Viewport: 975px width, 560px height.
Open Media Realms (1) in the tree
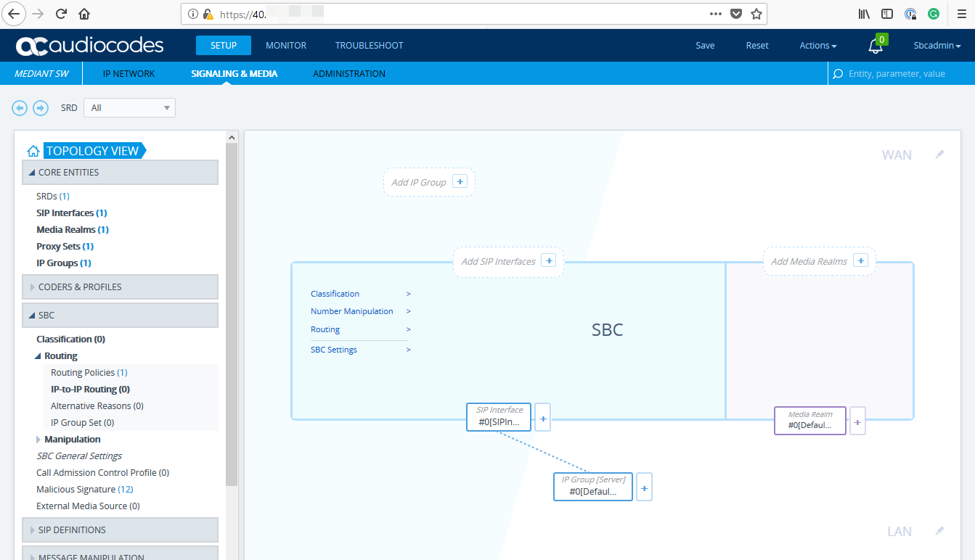click(x=73, y=230)
